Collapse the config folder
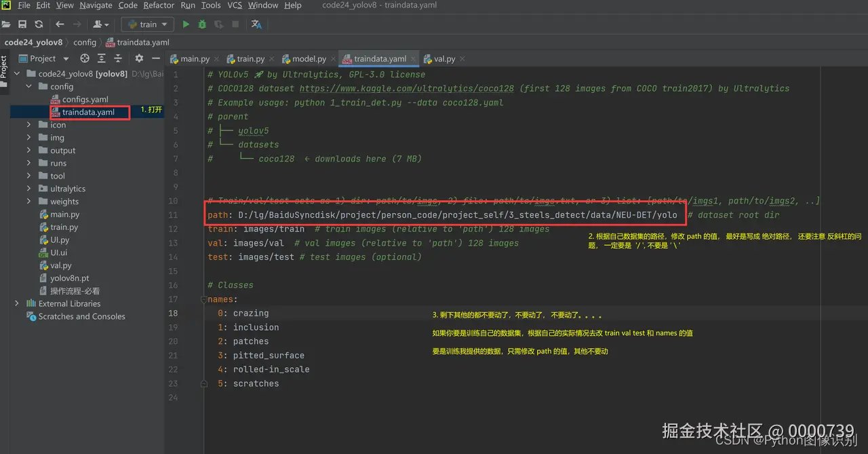The image size is (868, 454). pyautogui.click(x=29, y=87)
